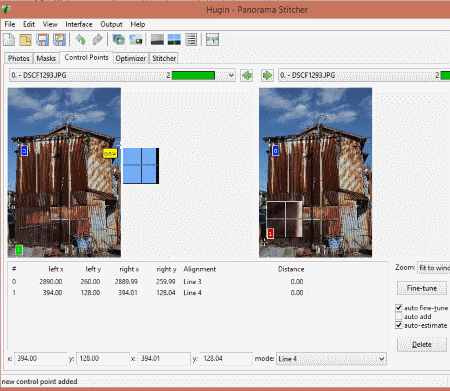Click the Add images icon in toolbar
Image resolution: width=450 pixels, height=391 pixels.
(x=119, y=40)
